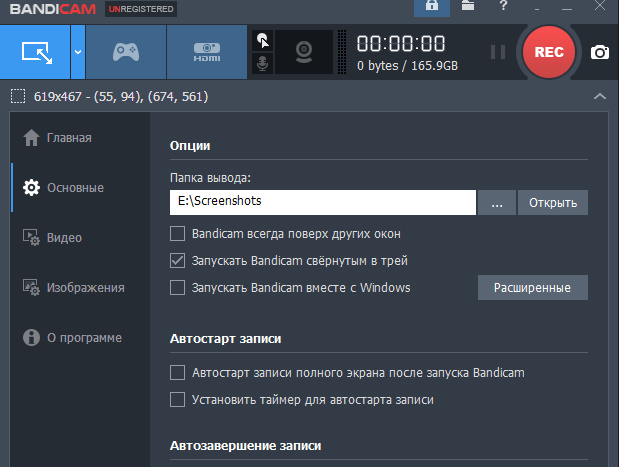Viewport: 619px width, 467px height.
Task: Click the Автостарт записи heading
Action: 225,339
